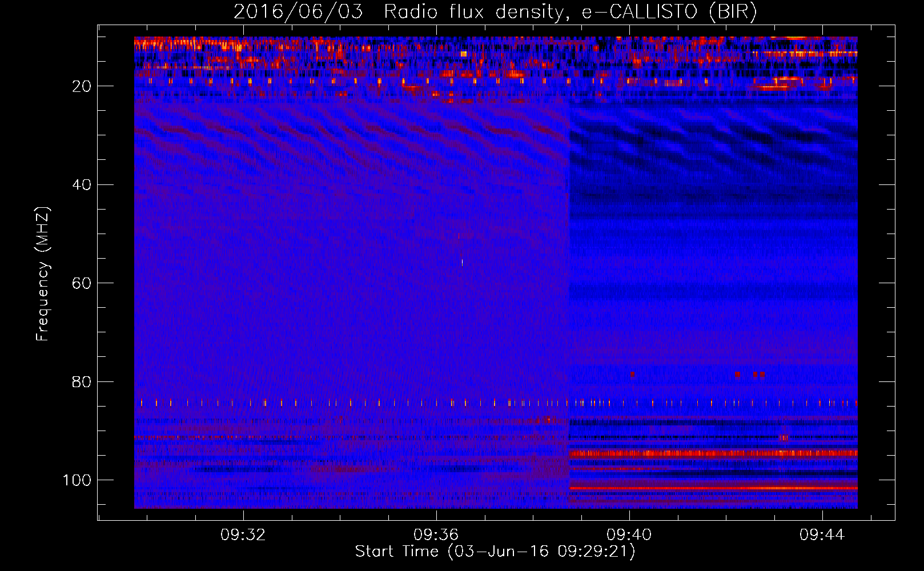This screenshot has width=924, height=571.
Task: Click the 100 frequency tick label
Action: (x=77, y=480)
